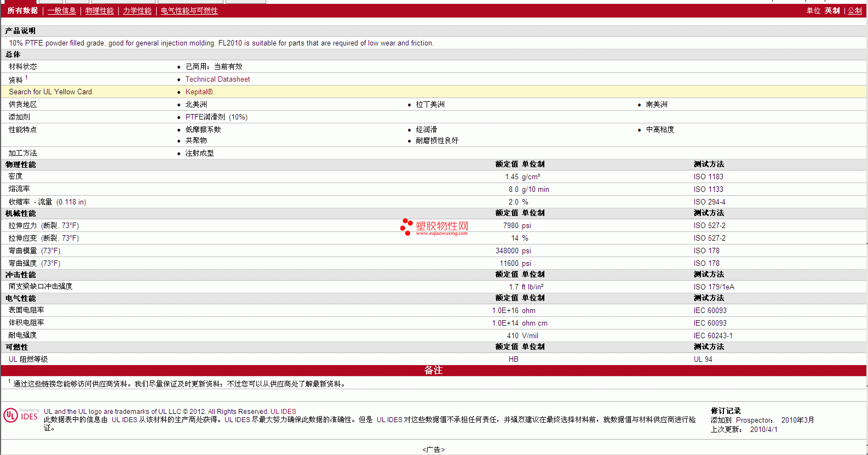Switch units to 公制

click(854, 10)
